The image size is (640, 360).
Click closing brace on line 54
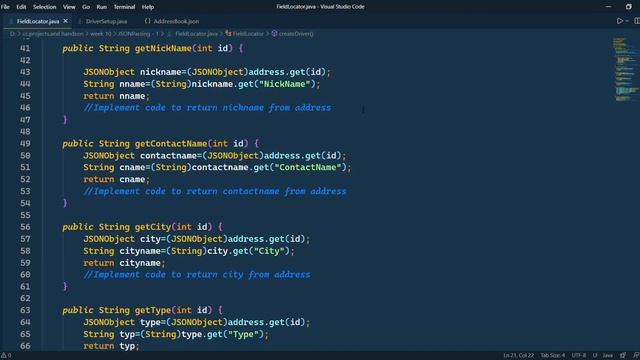pyautogui.click(x=65, y=203)
